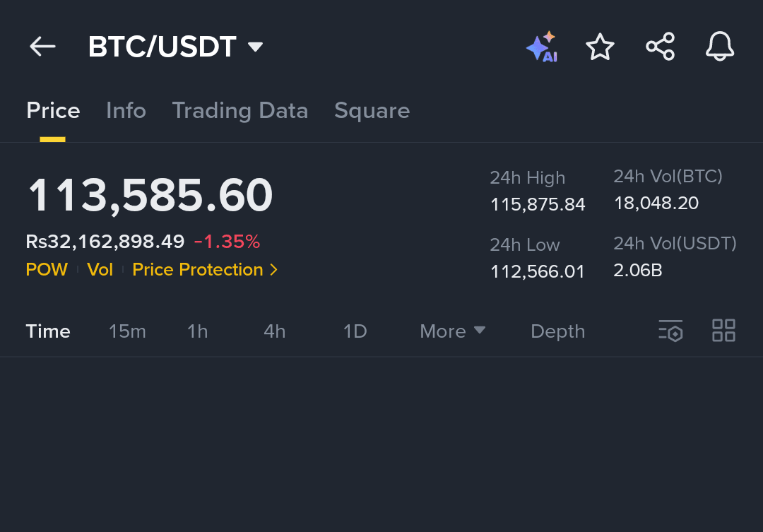The height and width of the screenshot is (532, 763).
Task: Expand the BTC/USDT pair selector dropdown
Action: 255,47
